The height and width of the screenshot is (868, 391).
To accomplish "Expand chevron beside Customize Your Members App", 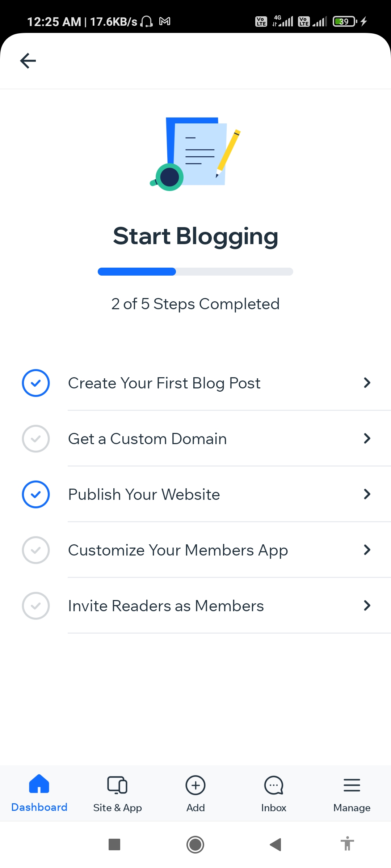I will 367,550.
